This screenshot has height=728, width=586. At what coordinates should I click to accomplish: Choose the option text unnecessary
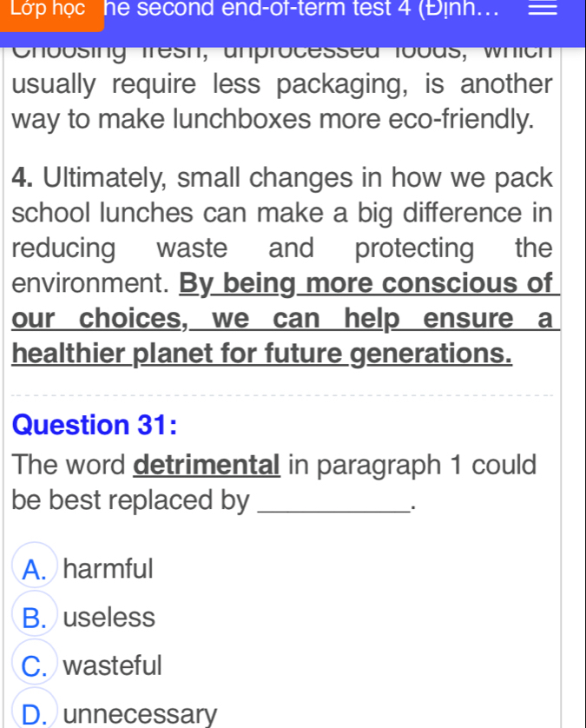(140, 714)
